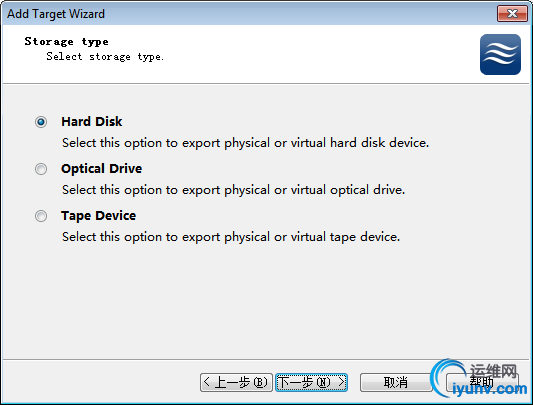Viewport: 533px width, 405px height.
Task: Click the blue swirl watermark logo
Action: tap(447, 377)
